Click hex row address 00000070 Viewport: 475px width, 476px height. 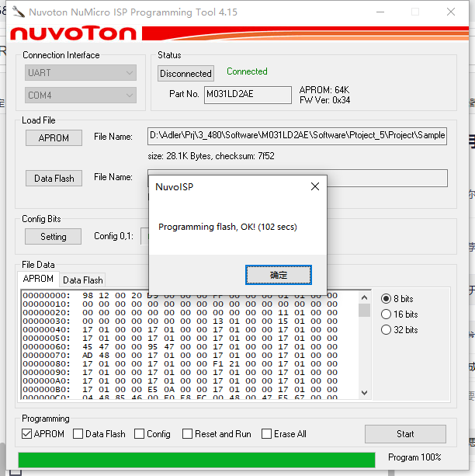tap(46, 355)
